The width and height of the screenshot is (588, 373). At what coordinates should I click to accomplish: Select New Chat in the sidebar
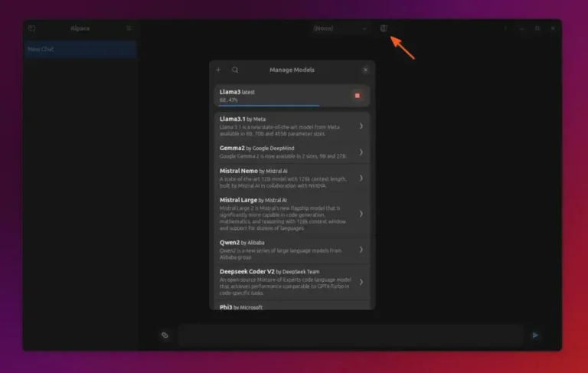[x=80, y=50]
